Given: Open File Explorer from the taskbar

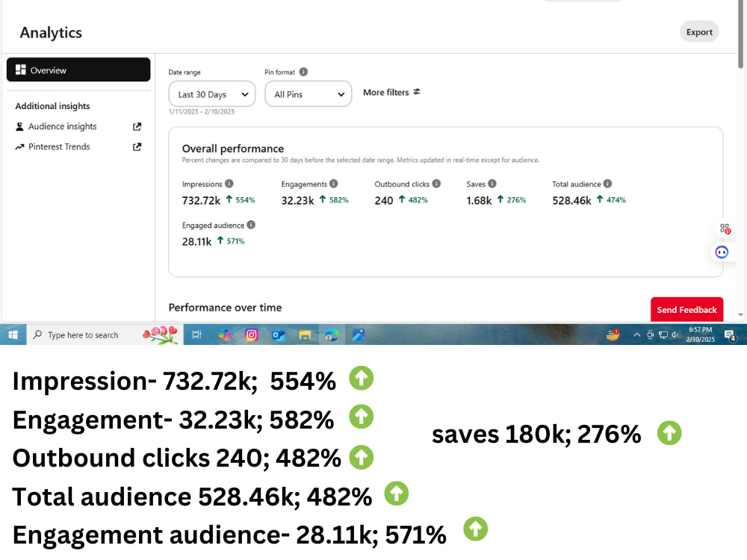Looking at the screenshot, I should 305,335.
